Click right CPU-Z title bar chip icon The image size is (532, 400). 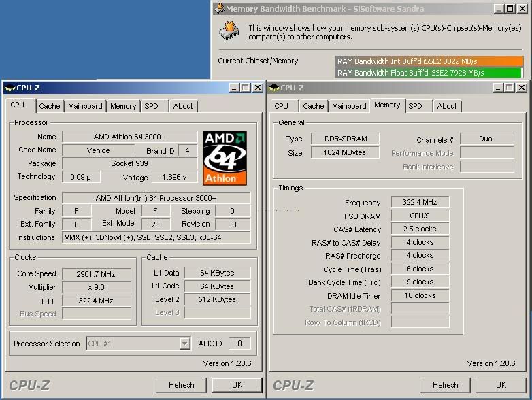(x=273, y=88)
